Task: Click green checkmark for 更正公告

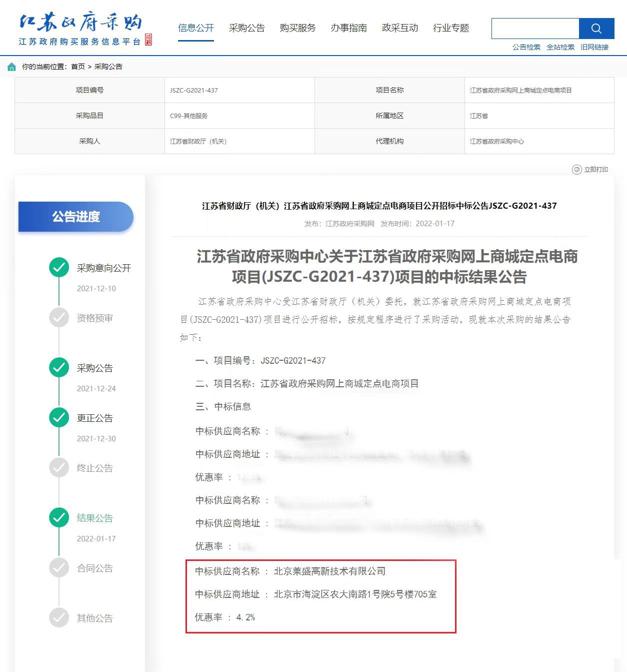Action: coord(59,418)
